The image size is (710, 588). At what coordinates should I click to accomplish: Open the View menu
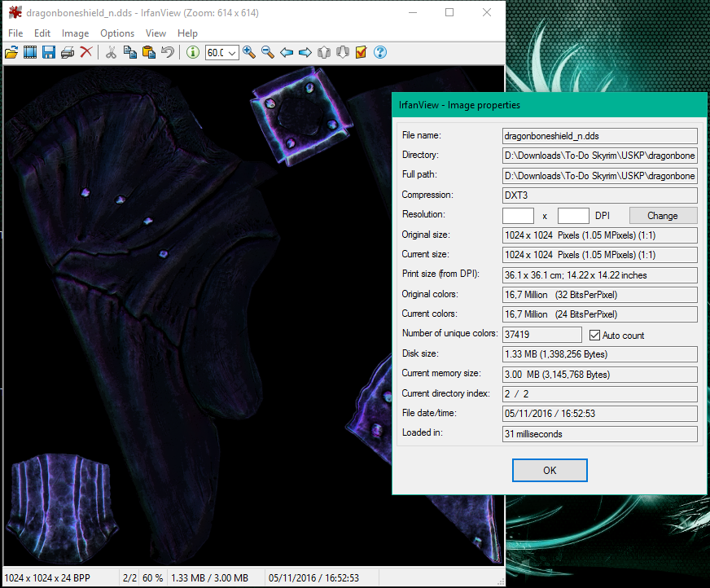156,33
